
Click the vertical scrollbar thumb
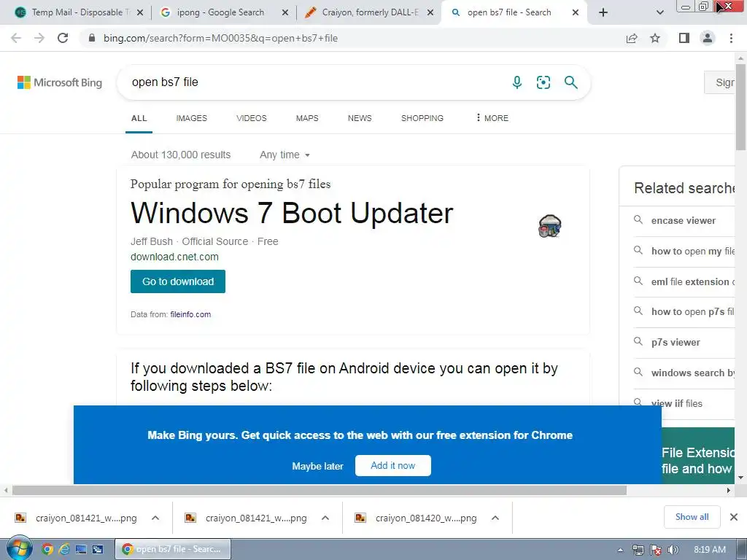[740, 107]
